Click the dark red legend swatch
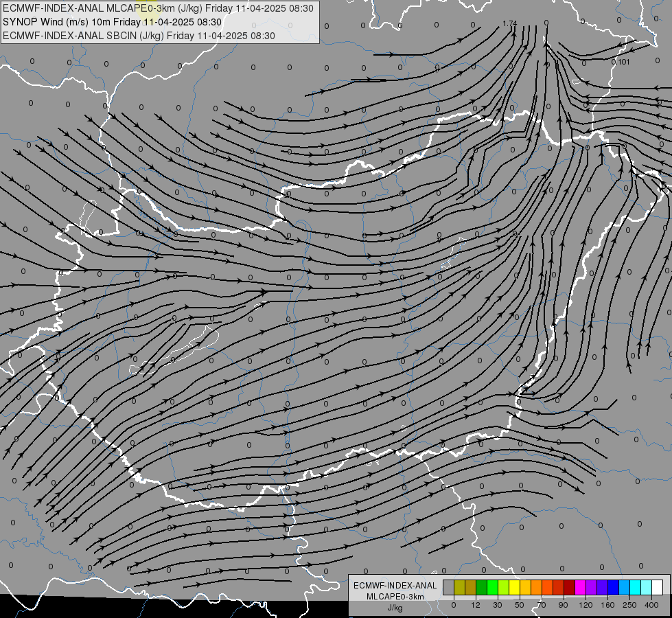Viewport: 672px width, 618px height. click(x=569, y=587)
